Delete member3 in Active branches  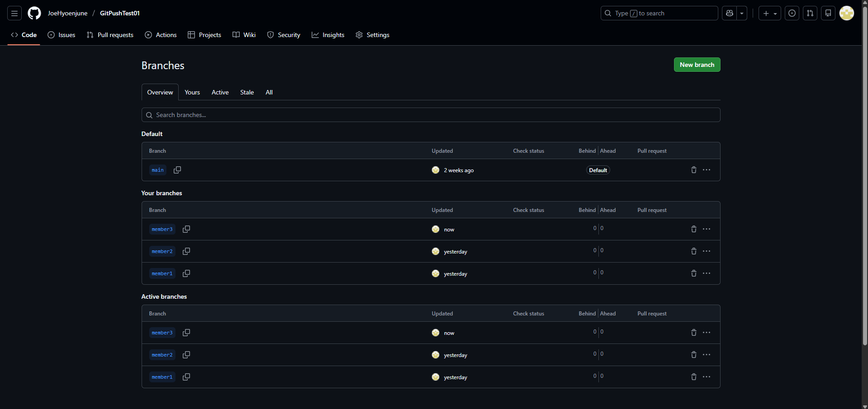click(694, 333)
